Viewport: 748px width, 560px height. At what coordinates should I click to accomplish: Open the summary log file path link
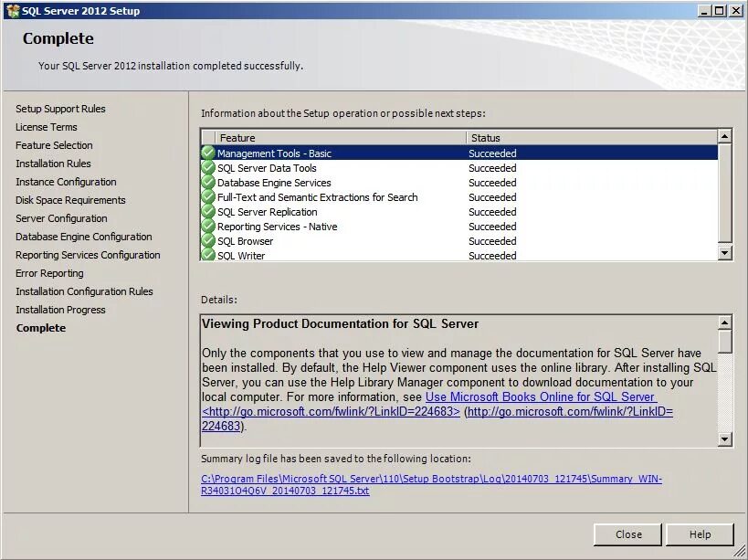pyautogui.click(x=431, y=485)
